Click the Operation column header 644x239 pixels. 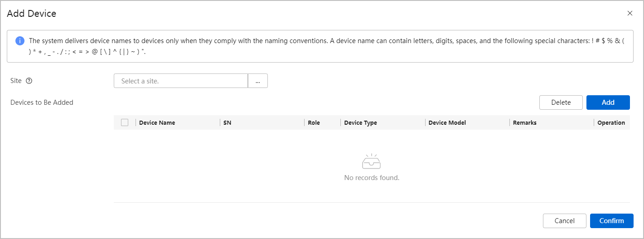pyautogui.click(x=611, y=122)
